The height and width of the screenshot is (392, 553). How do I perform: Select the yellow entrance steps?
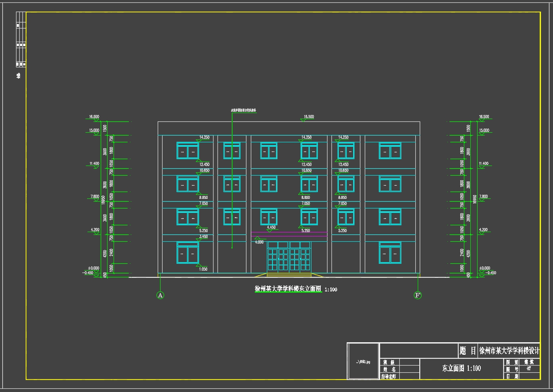[x=289, y=275]
